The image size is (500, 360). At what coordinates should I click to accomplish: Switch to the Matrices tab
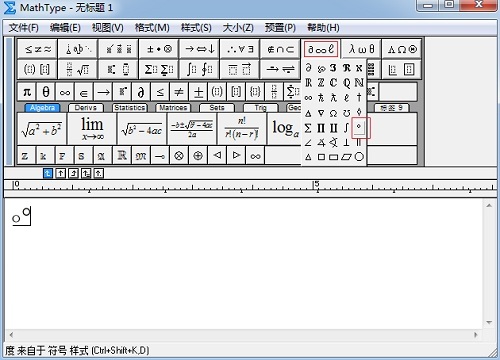pos(173,108)
